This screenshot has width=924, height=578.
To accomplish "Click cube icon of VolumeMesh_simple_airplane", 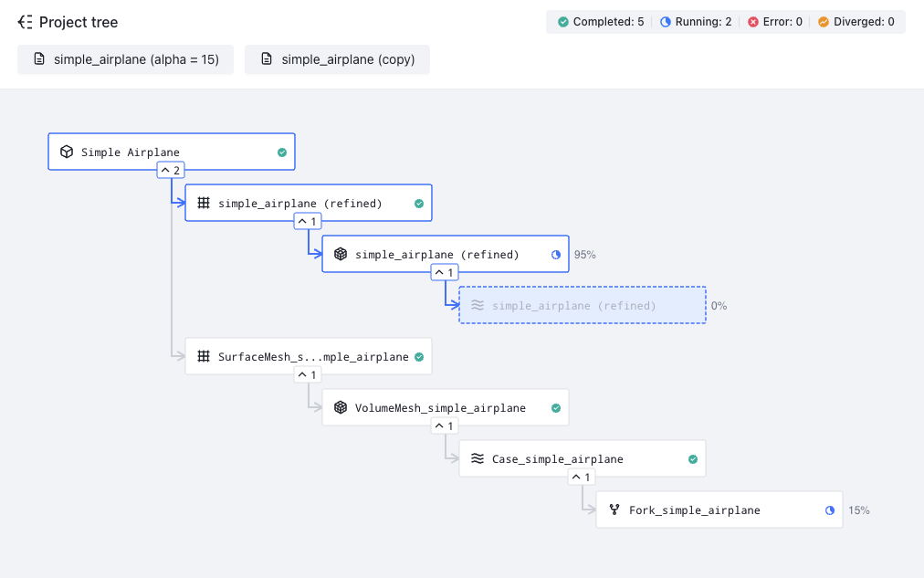I will (x=341, y=407).
